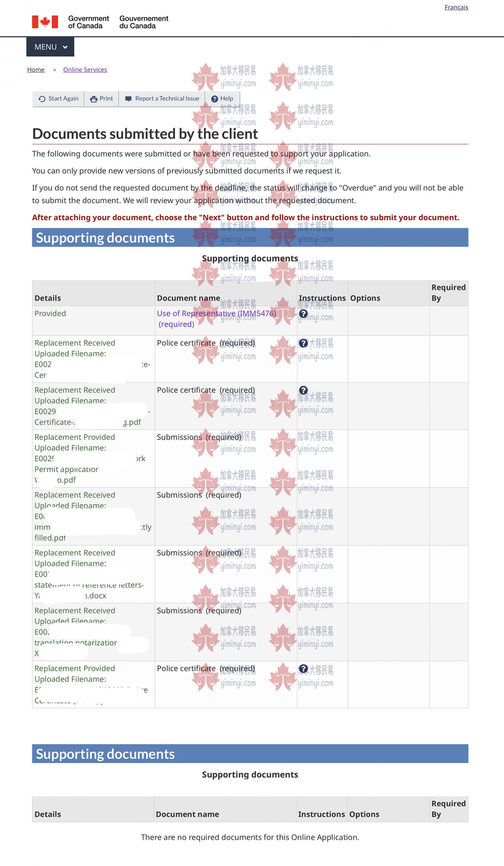
Task: Switch language via Français link
Action: tap(456, 7)
